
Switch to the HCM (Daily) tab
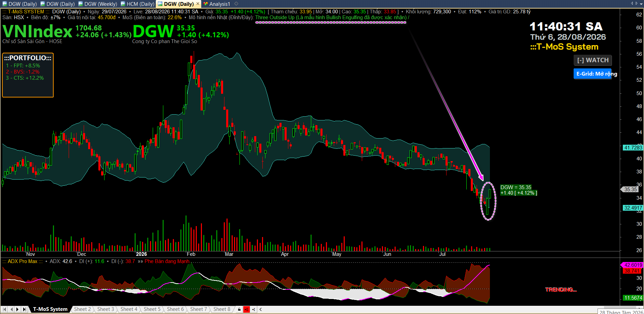coord(137,4)
